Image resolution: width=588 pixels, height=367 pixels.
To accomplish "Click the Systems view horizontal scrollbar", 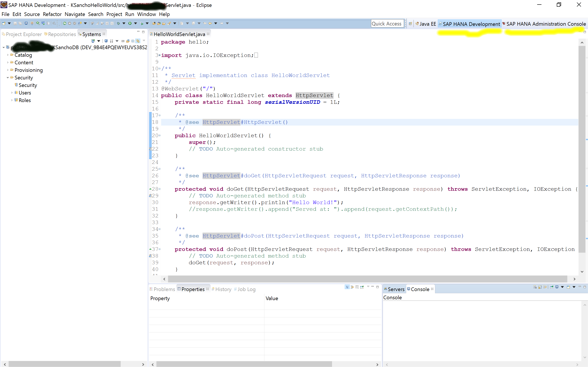I will coord(64,364).
